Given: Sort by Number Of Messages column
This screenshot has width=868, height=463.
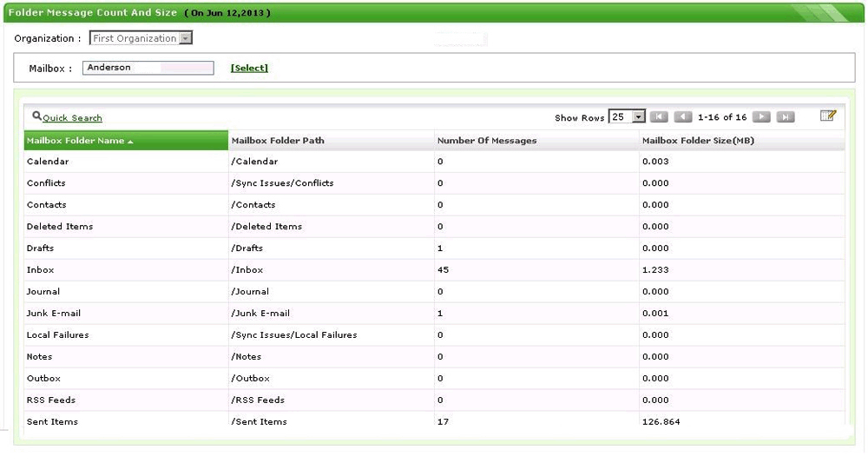Looking at the screenshot, I should pyautogui.click(x=536, y=141).
